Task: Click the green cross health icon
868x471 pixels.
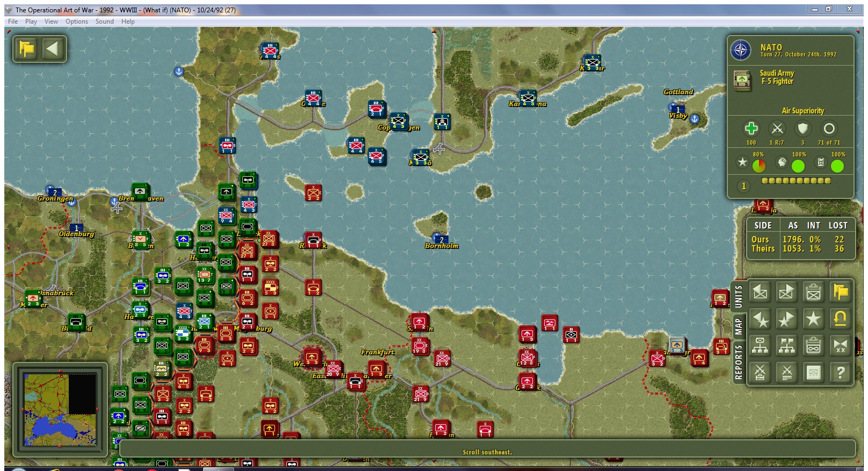Action: [751, 129]
